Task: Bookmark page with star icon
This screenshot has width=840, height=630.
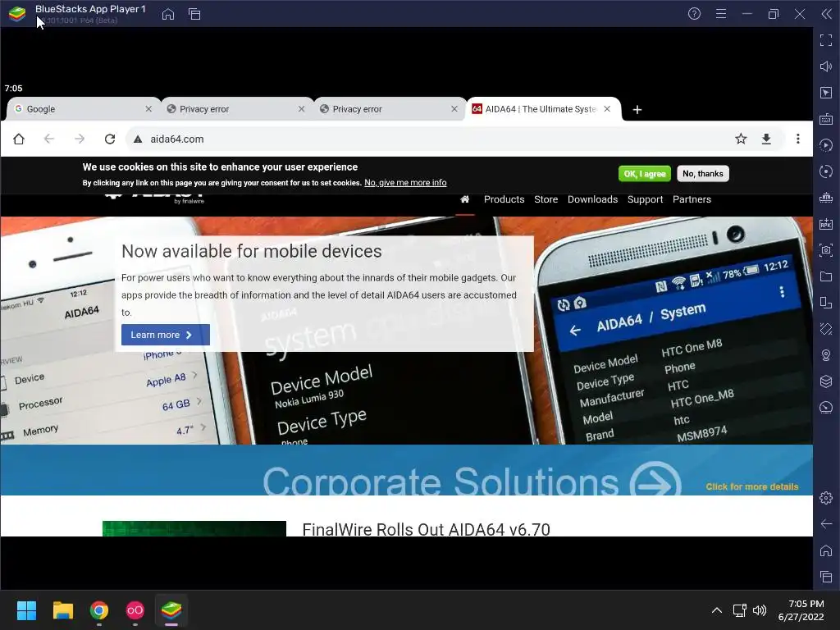Action: (x=741, y=139)
